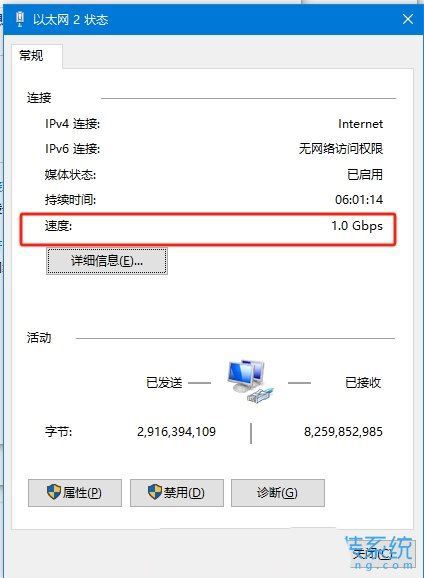Click the shield icon on 禁用 button
424x578 pixels.
coord(155,492)
